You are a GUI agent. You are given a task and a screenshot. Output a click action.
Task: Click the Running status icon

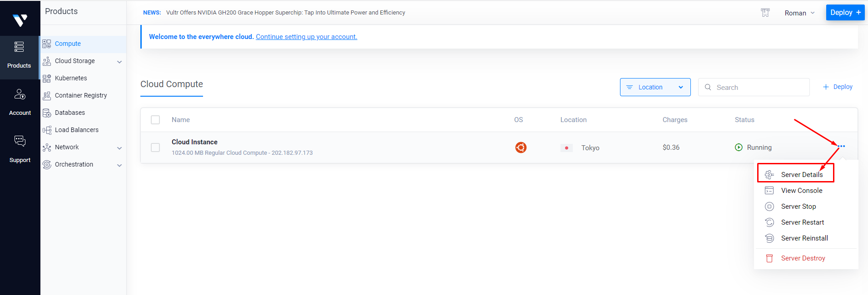pyautogui.click(x=739, y=147)
